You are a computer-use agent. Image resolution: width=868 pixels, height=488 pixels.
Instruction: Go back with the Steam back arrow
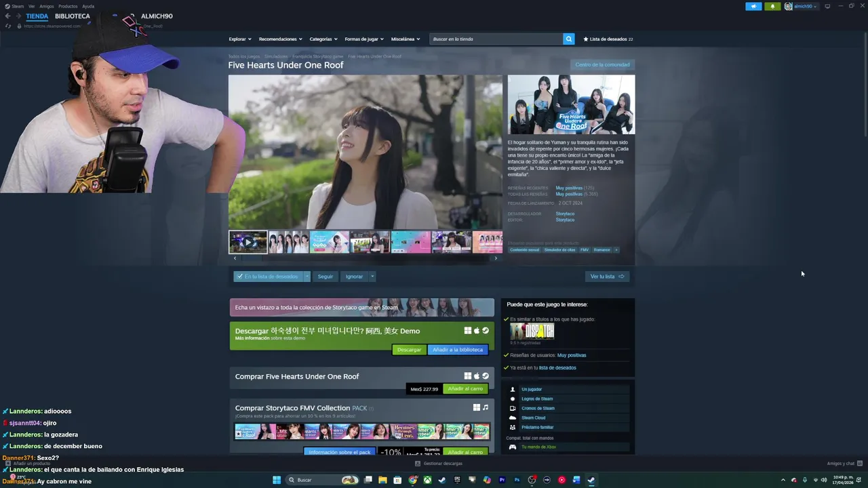coord(8,16)
